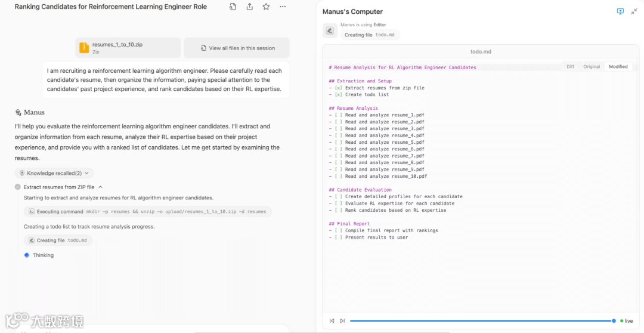Image resolution: width=644 pixels, height=333 pixels.
Task: Star this session as a favorite
Action: [266, 7]
